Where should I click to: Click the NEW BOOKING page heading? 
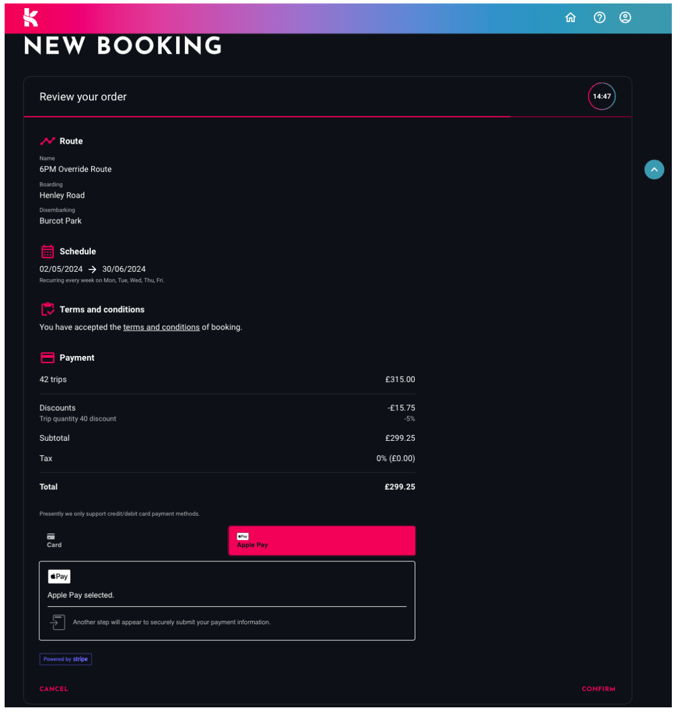point(123,46)
